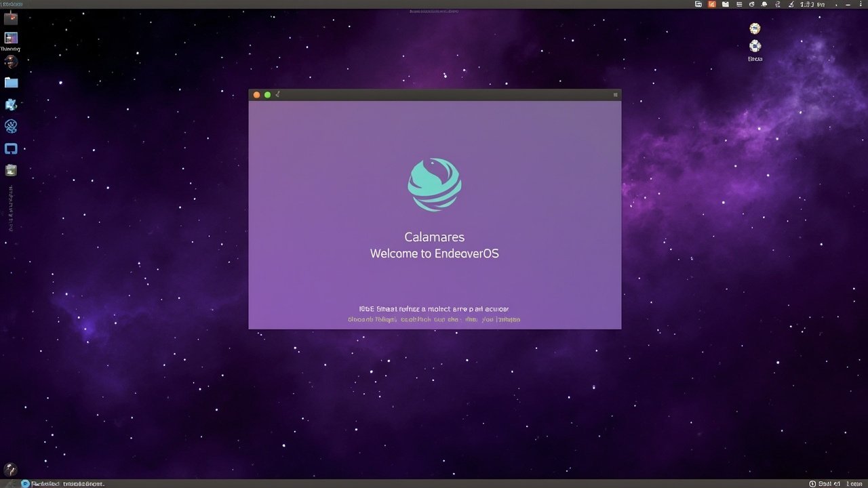The height and width of the screenshot is (488, 868).
Task: Click the yellow text line in the installer
Action: pos(434,319)
